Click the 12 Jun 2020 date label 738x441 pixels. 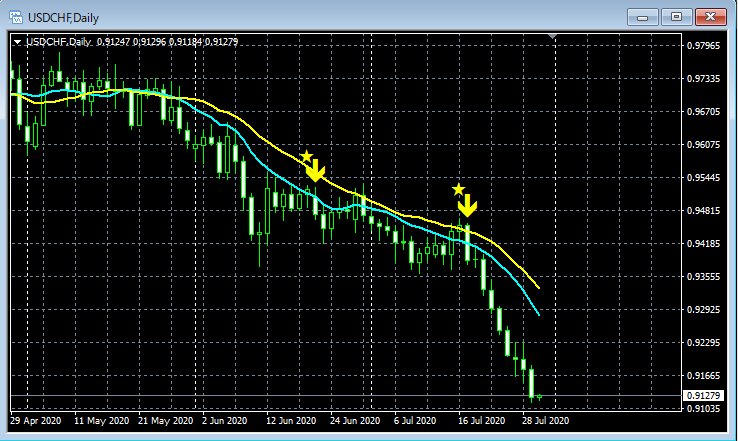click(x=291, y=420)
